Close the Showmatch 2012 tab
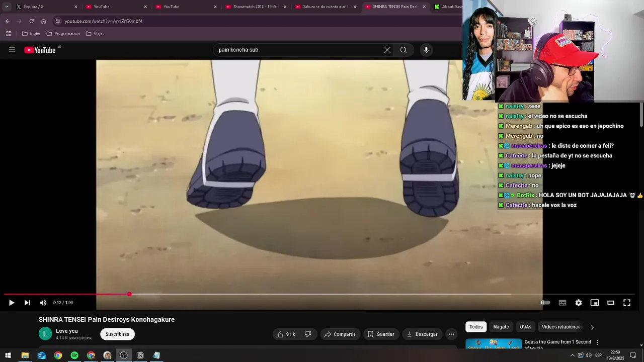The width and height of the screenshot is (644, 362). (x=285, y=7)
